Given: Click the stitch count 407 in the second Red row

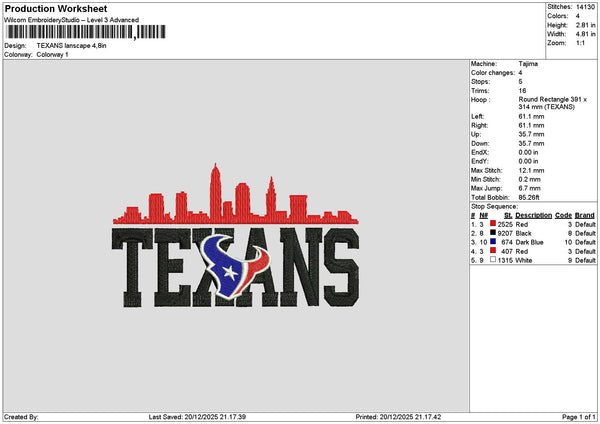Looking at the screenshot, I should [507, 251].
